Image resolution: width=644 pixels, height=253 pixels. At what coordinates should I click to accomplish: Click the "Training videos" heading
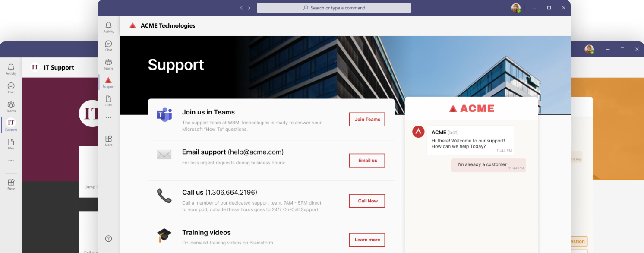[x=206, y=232]
